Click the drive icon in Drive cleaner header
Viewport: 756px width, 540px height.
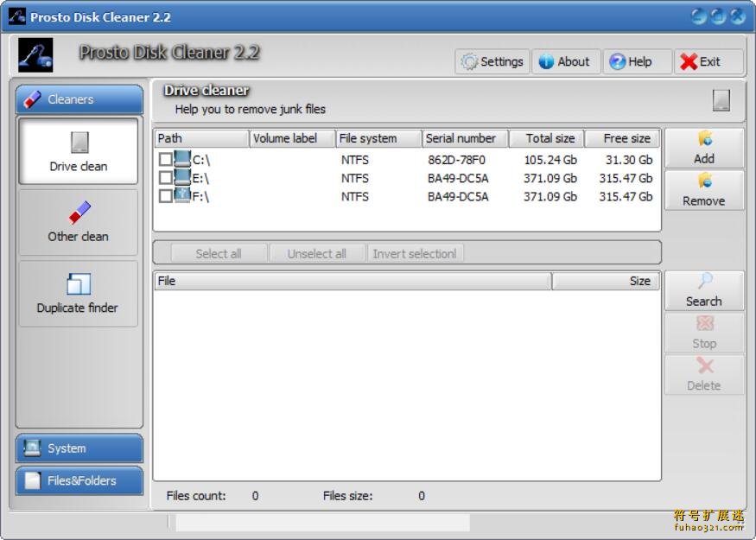(721, 100)
